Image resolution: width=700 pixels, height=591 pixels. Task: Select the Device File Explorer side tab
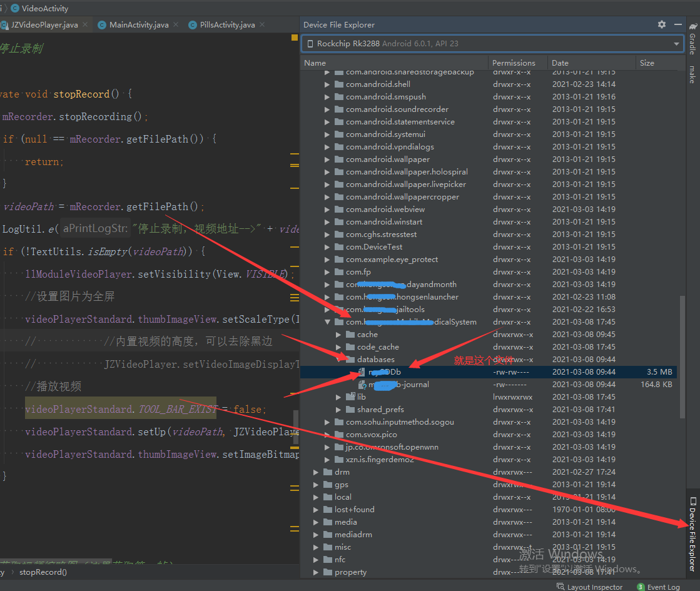(x=692, y=535)
